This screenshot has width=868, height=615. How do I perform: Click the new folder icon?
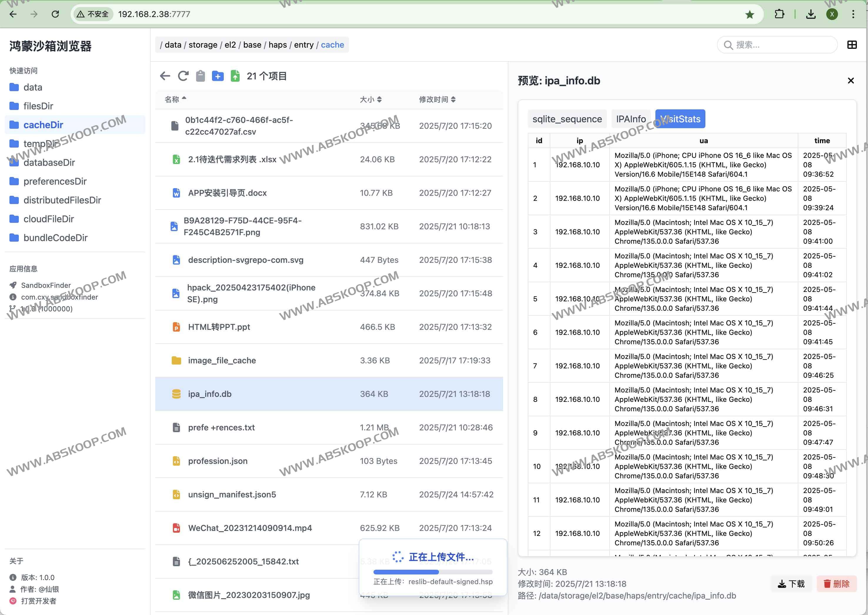click(x=217, y=76)
